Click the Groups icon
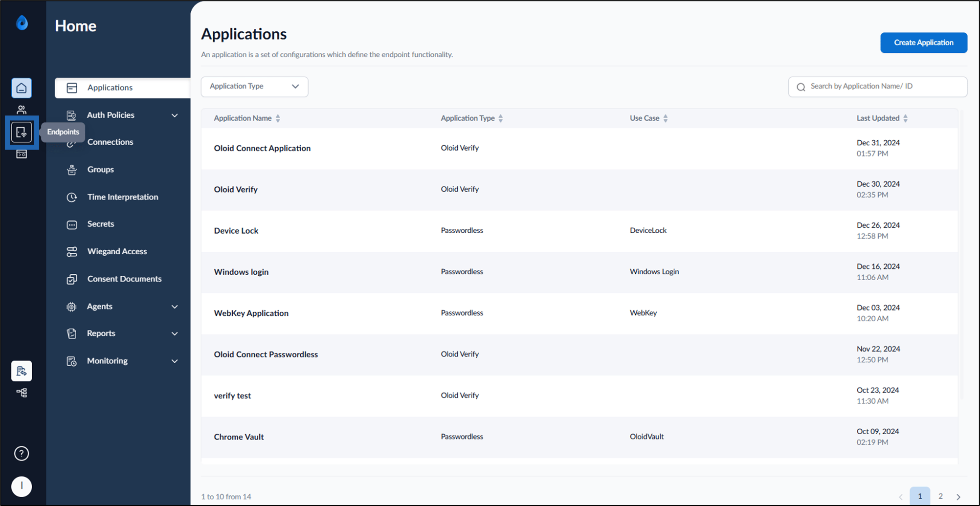The image size is (980, 506). click(x=72, y=170)
